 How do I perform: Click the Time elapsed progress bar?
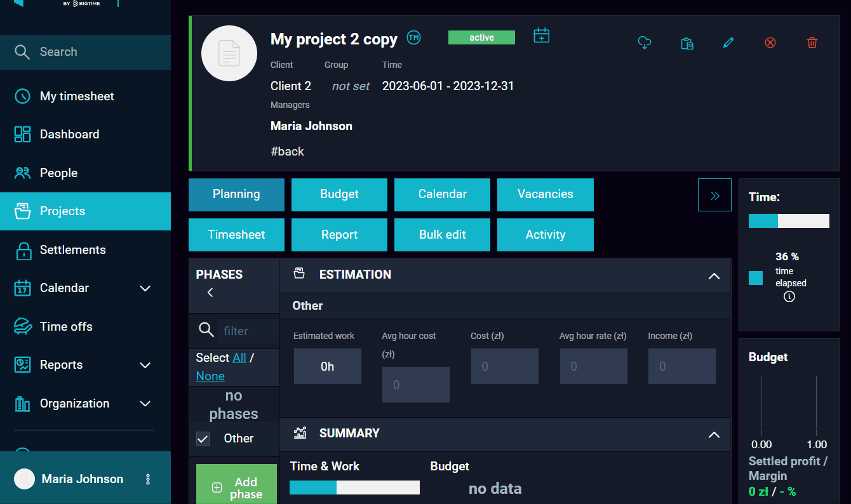[x=789, y=220]
